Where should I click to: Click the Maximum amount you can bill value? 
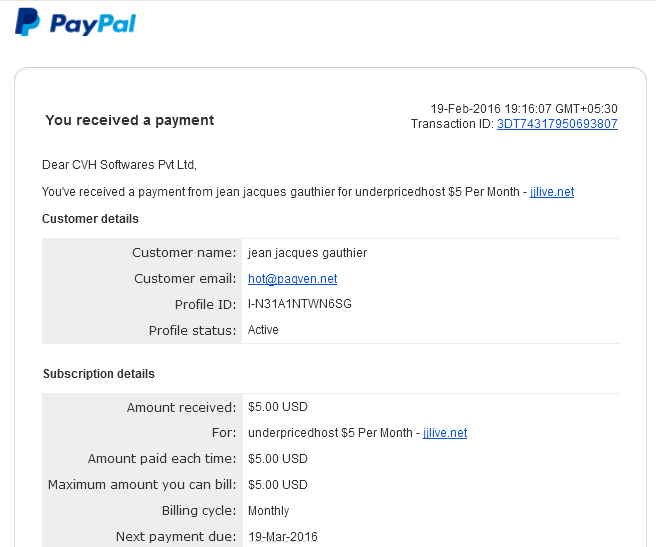coord(278,485)
